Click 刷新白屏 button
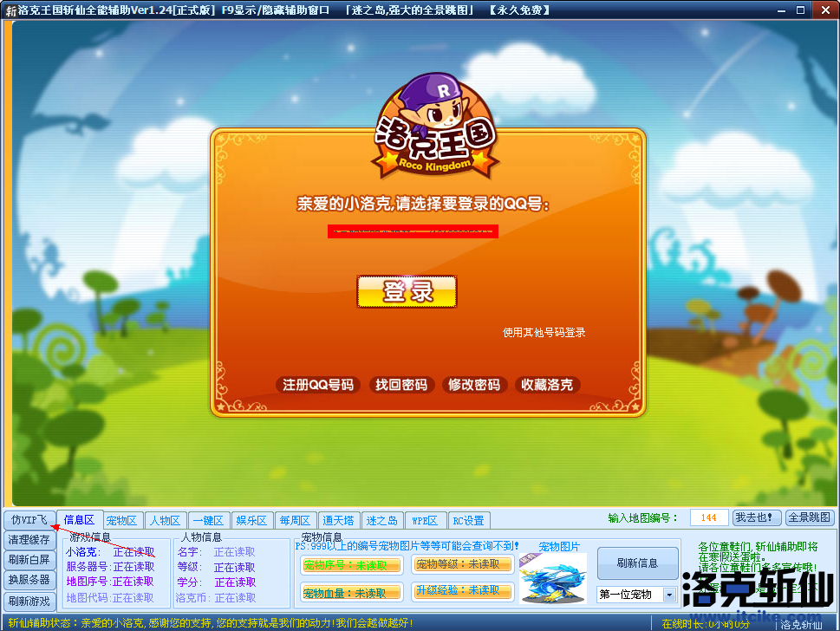The image size is (840, 631). [x=29, y=560]
